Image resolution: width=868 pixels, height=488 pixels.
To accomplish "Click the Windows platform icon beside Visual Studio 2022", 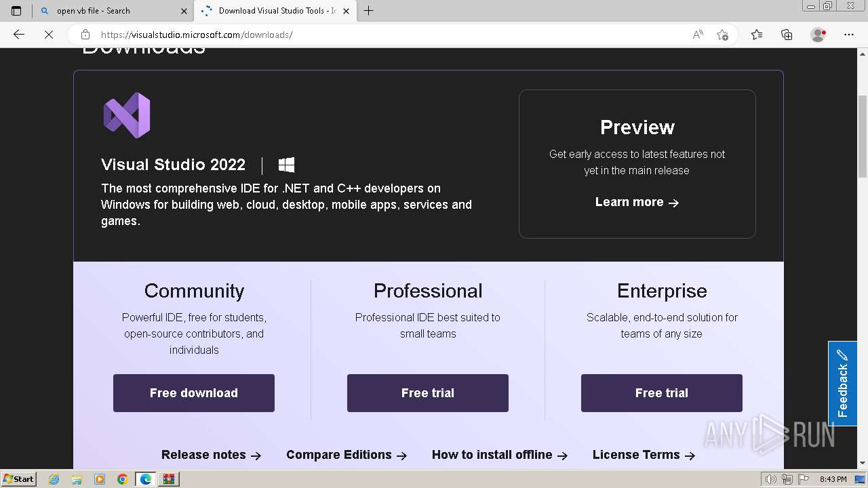I will click(286, 165).
